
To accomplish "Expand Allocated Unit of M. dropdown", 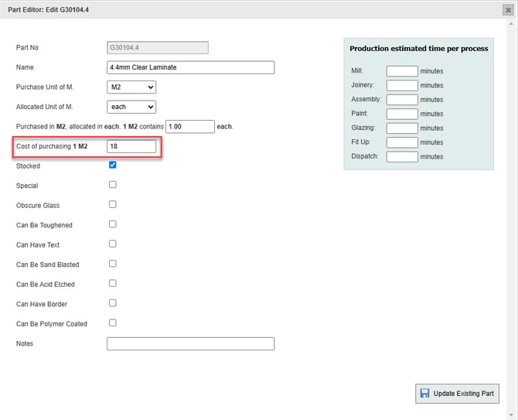I will click(x=131, y=107).
